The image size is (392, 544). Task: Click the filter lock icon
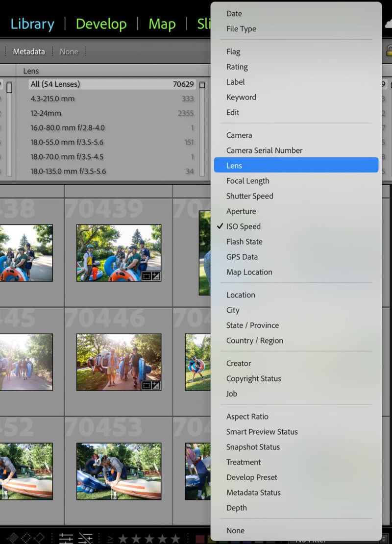coord(389,50)
